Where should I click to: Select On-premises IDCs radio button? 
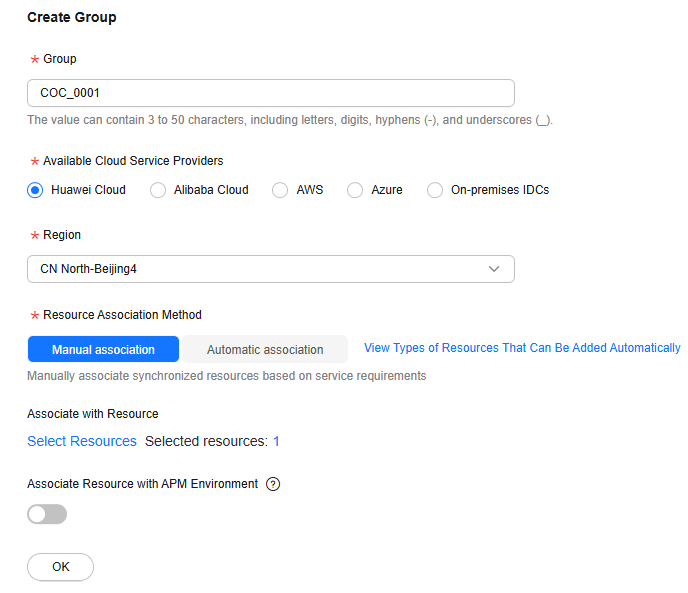click(435, 190)
